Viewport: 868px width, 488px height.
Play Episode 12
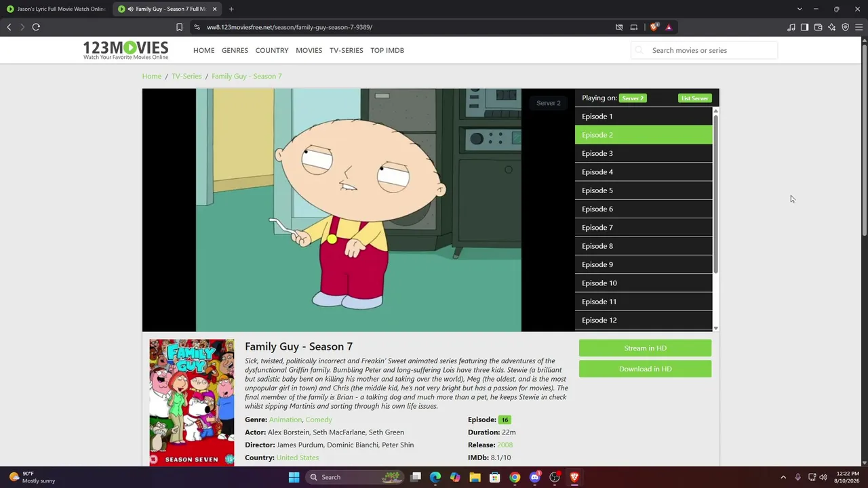click(x=644, y=320)
